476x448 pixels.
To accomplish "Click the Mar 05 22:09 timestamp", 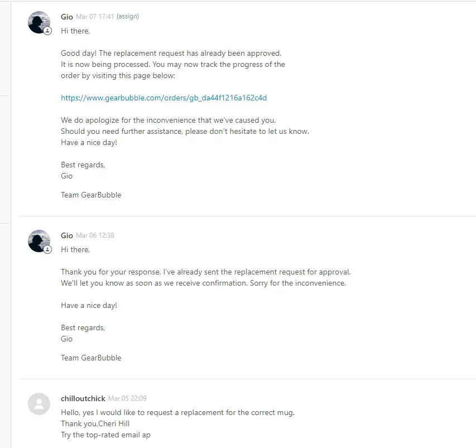I will coord(127,398).
